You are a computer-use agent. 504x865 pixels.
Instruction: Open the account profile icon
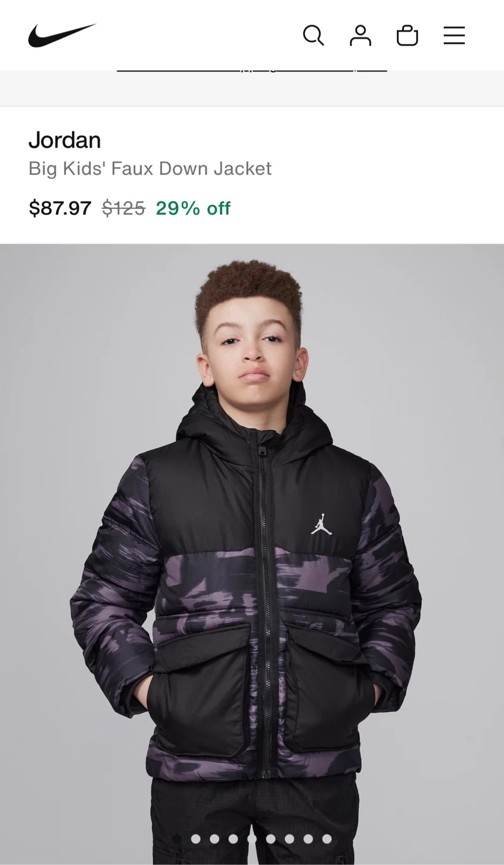tap(360, 35)
